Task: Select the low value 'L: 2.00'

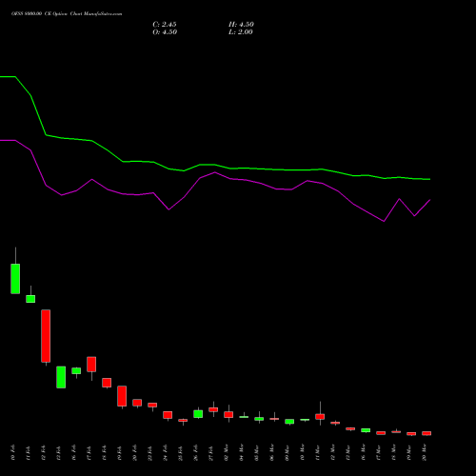Action: point(241,32)
